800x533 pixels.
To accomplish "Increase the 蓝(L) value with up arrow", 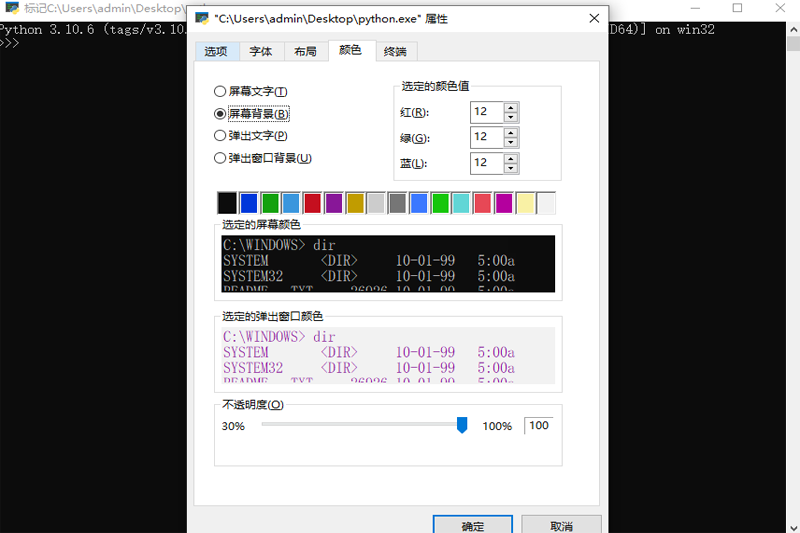I will click(511, 159).
